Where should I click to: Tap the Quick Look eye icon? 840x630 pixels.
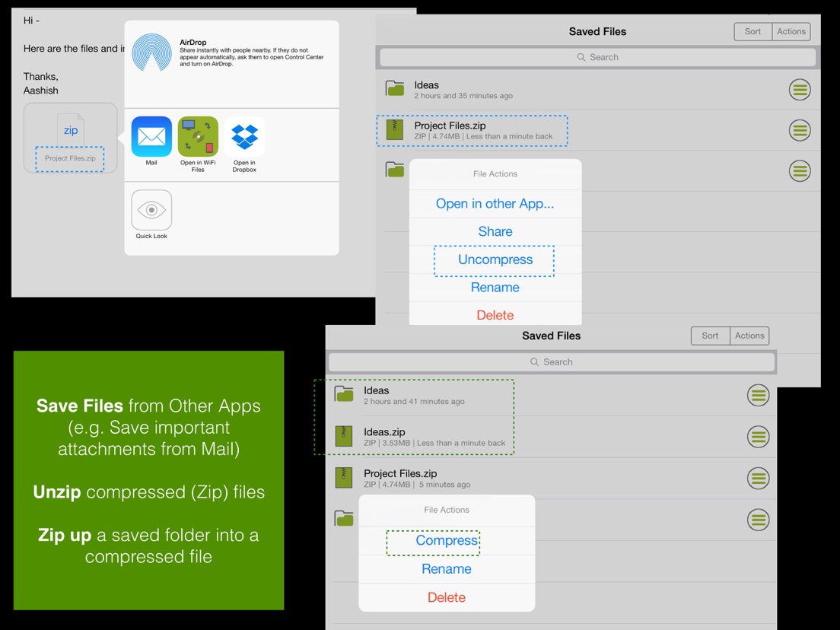[x=151, y=210]
